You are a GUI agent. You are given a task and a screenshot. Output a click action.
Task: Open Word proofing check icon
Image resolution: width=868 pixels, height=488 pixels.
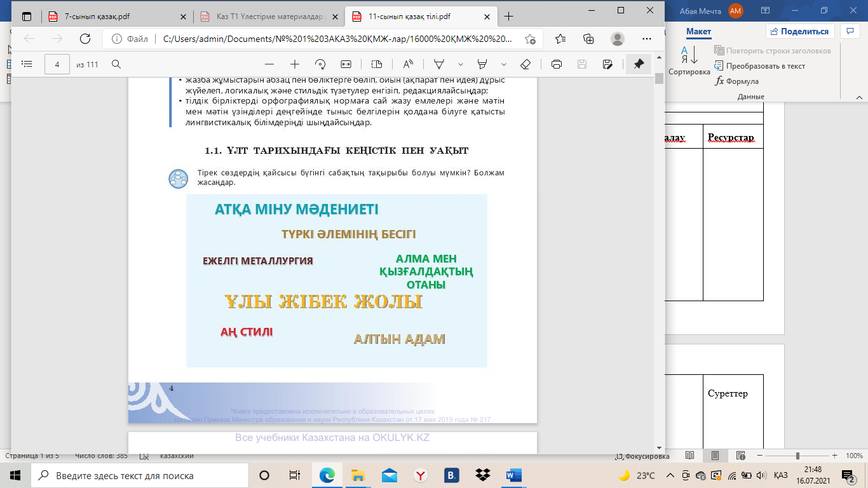(144, 456)
